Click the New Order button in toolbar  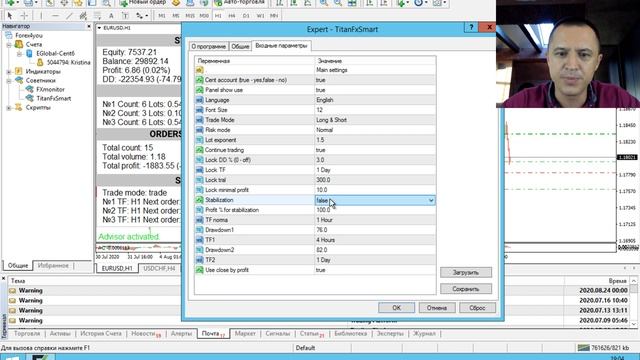(142, 3)
